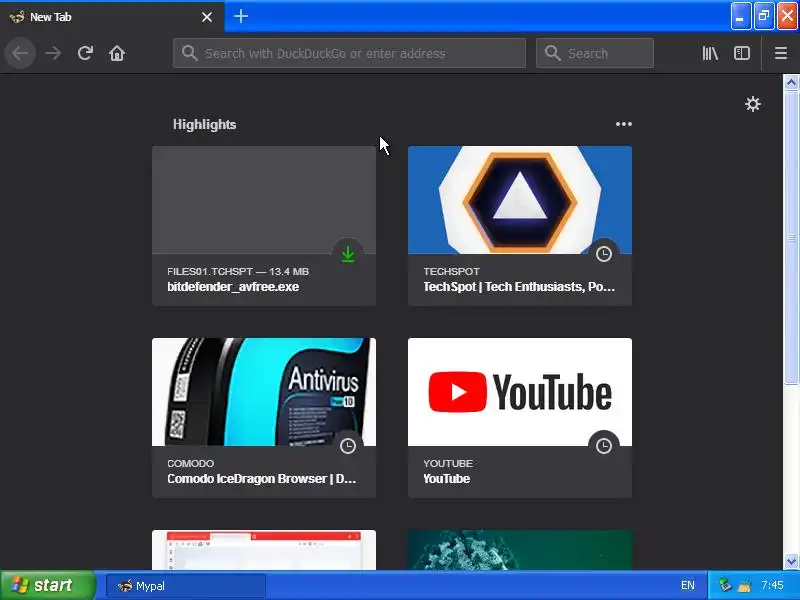Click into the Search box

click(595, 53)
